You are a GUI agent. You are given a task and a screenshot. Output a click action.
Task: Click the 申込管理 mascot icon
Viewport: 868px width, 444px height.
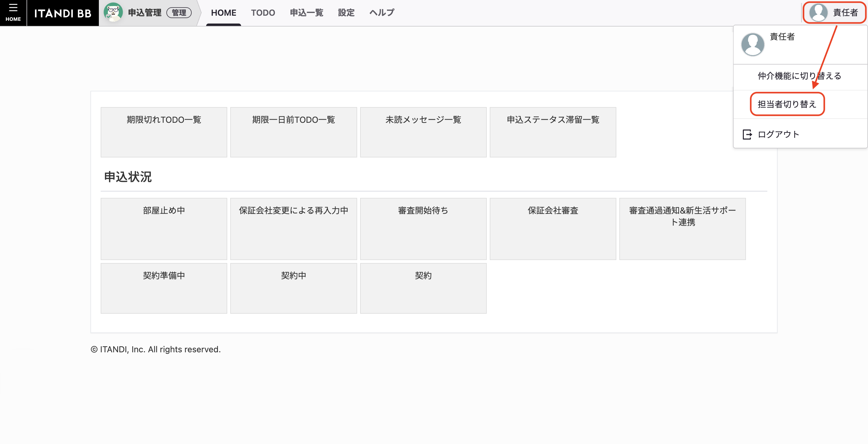[x=113, y=12]
